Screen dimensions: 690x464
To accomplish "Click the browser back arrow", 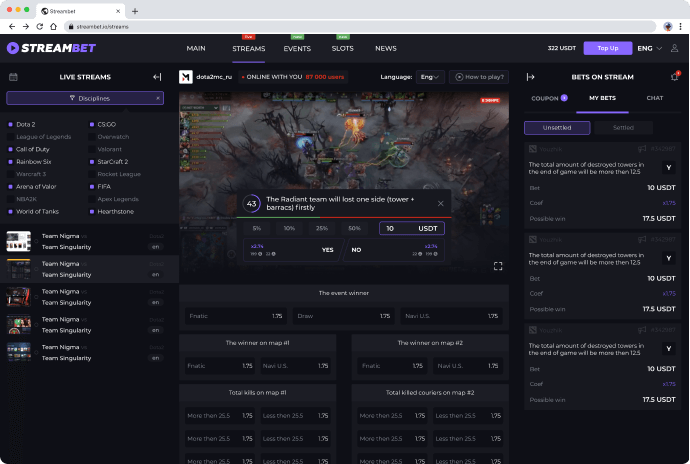I will coord(12,26).
